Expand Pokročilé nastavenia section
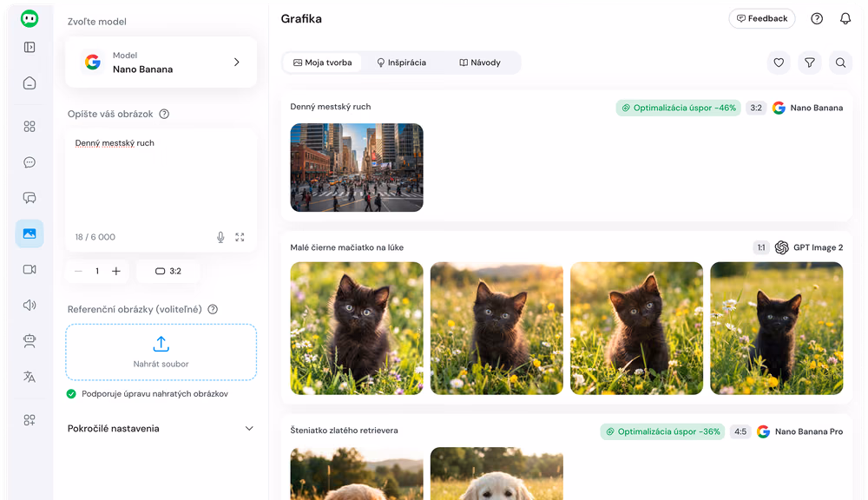The height and width of the screenshot is (500, 868). click(x=161, y=429)
